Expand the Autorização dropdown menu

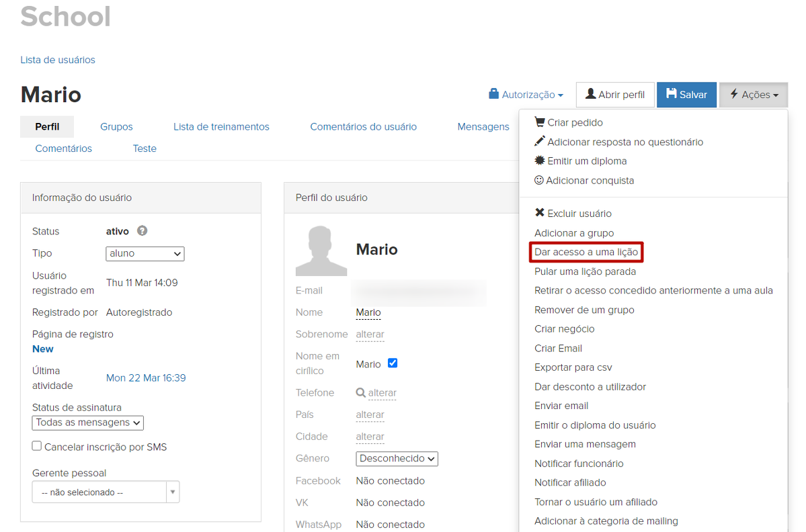(526, 95)
